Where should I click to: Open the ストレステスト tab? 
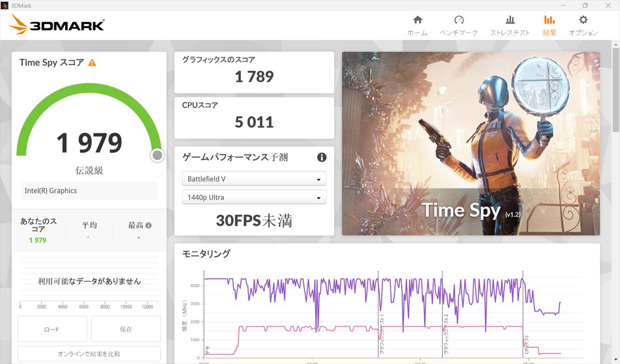[x=510, y=25]
